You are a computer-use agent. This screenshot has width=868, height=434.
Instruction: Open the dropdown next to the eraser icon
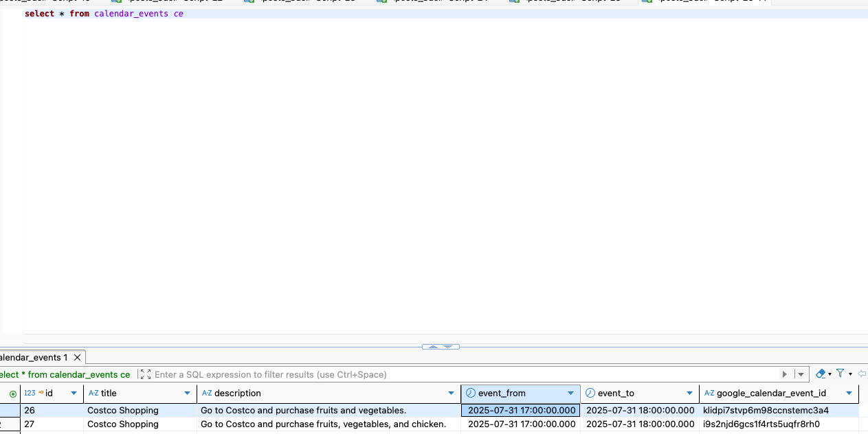tap(830, 374)
